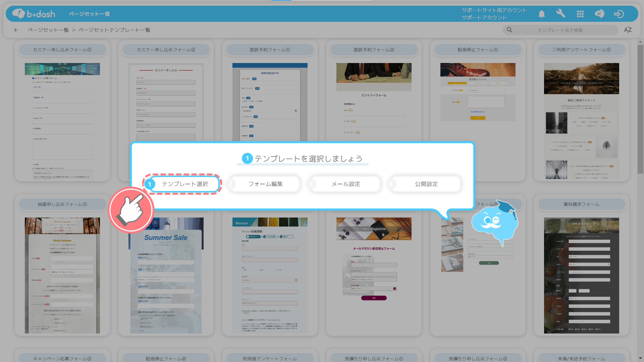Go back with the left arrow
This screenshot has width=644, height=362.
16,30
